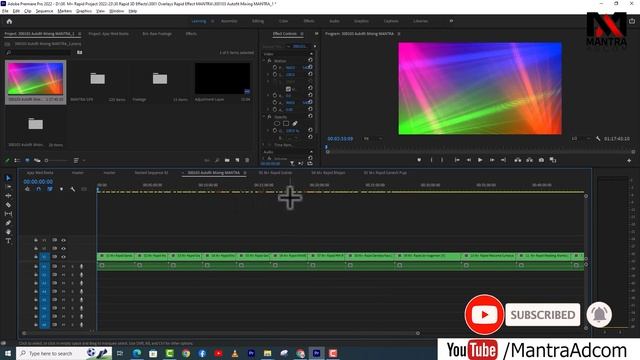Image resolution: width=640 pixels, height=360 pixels.
Task: Choose the Ripple Edit tool
Action: 8,196
